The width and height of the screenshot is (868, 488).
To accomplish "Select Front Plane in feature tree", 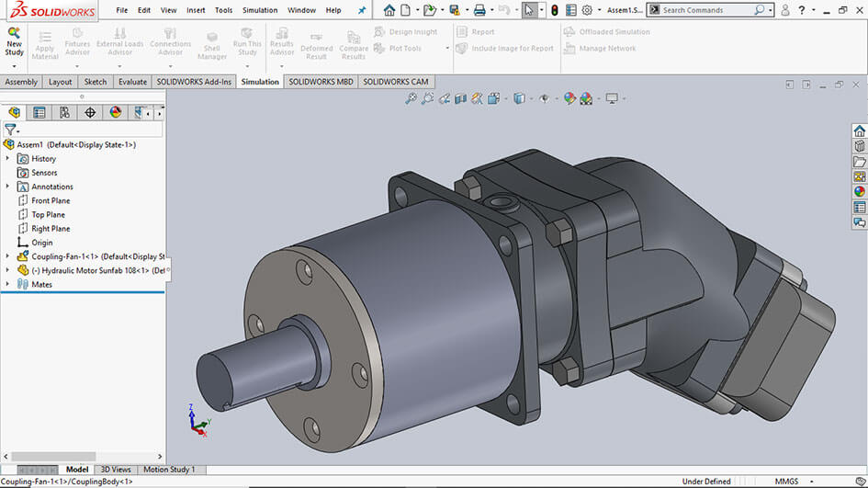I will (x=51, y=200).
